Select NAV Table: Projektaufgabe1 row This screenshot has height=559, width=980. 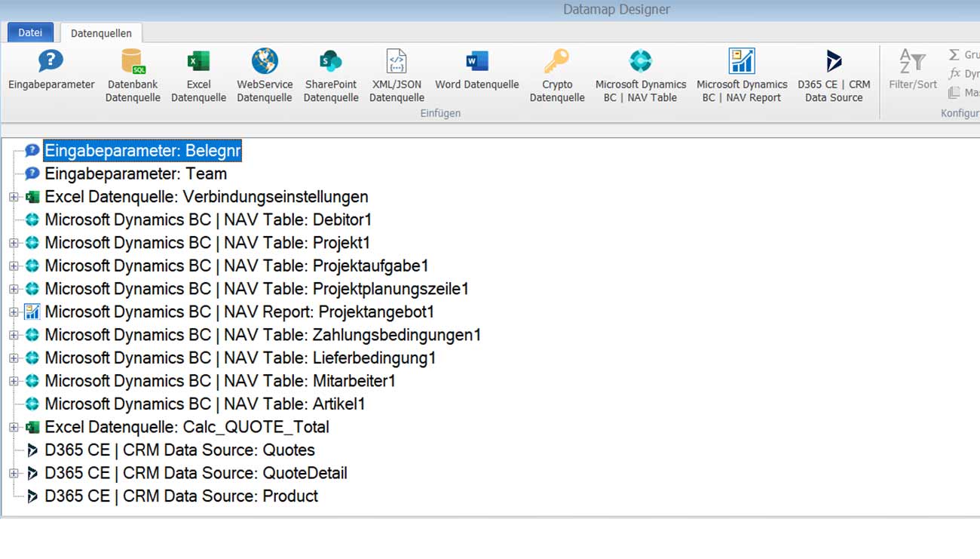(237, 266)
